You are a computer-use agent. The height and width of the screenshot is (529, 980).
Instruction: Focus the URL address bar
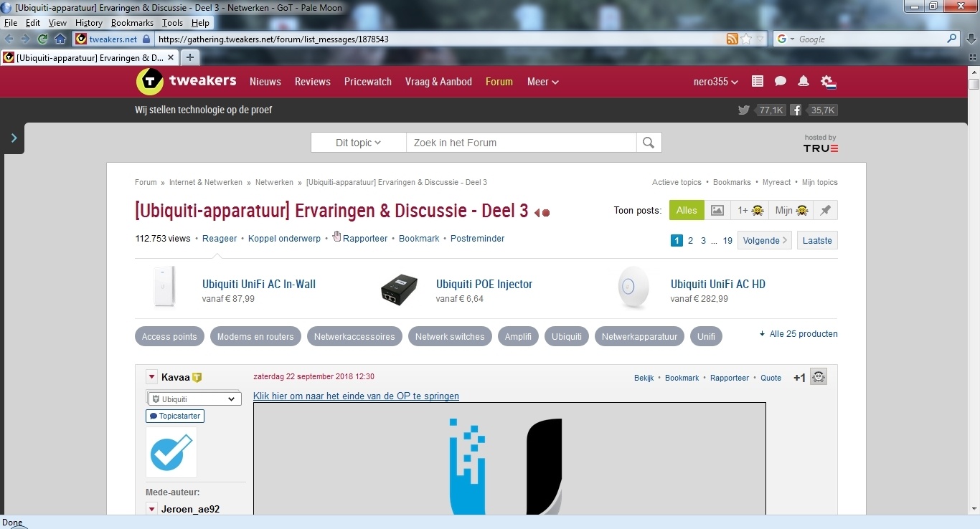pos(440,39)
